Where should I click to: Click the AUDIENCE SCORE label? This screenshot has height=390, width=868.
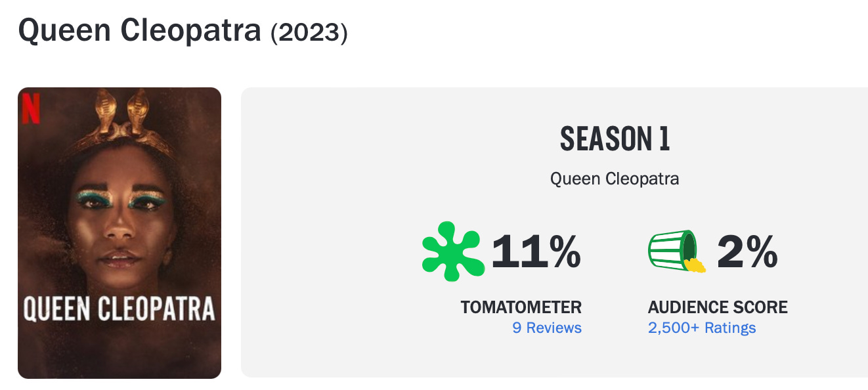(x=718, y=307)
